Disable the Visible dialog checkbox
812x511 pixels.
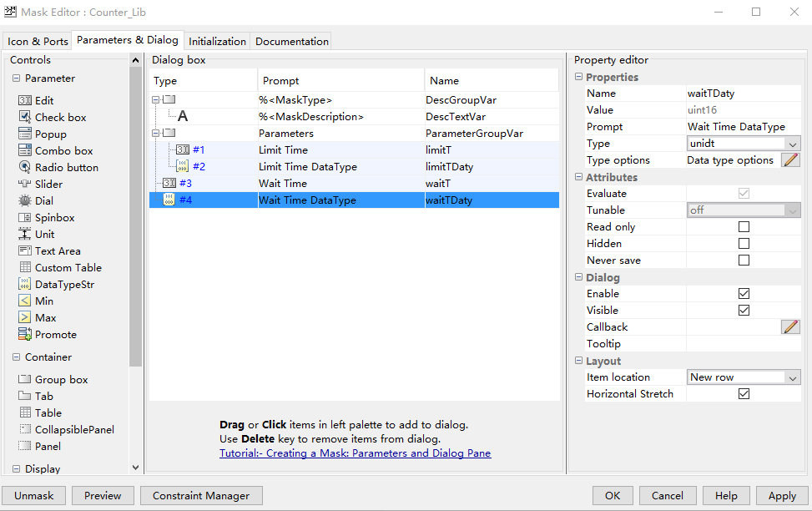pyautogui.click(x=742, y=310)
